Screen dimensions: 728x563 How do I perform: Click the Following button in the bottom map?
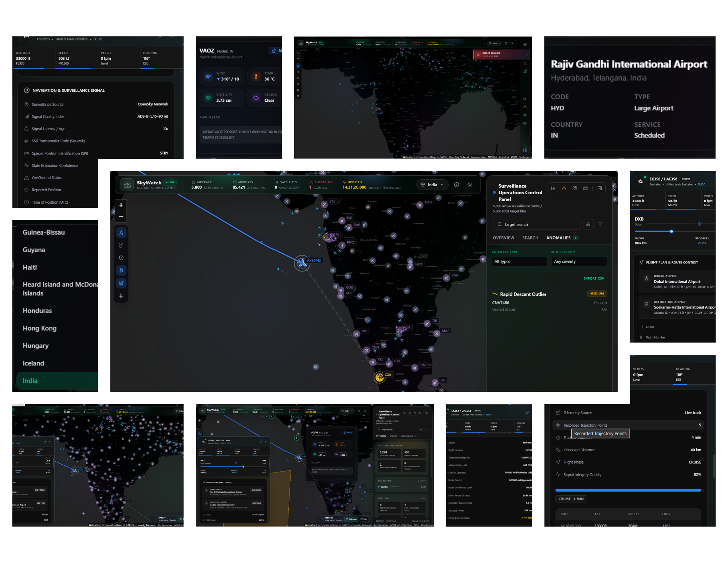coord(351,519)
